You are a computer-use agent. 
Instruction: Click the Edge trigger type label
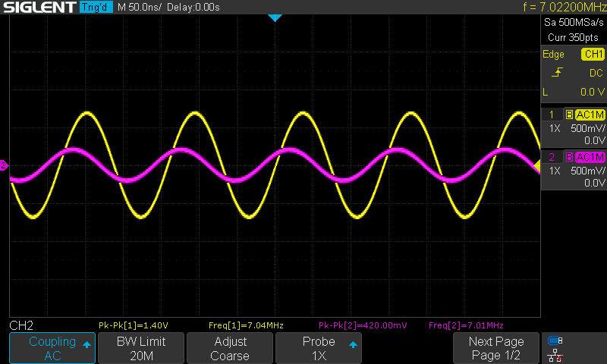point(553,54)
